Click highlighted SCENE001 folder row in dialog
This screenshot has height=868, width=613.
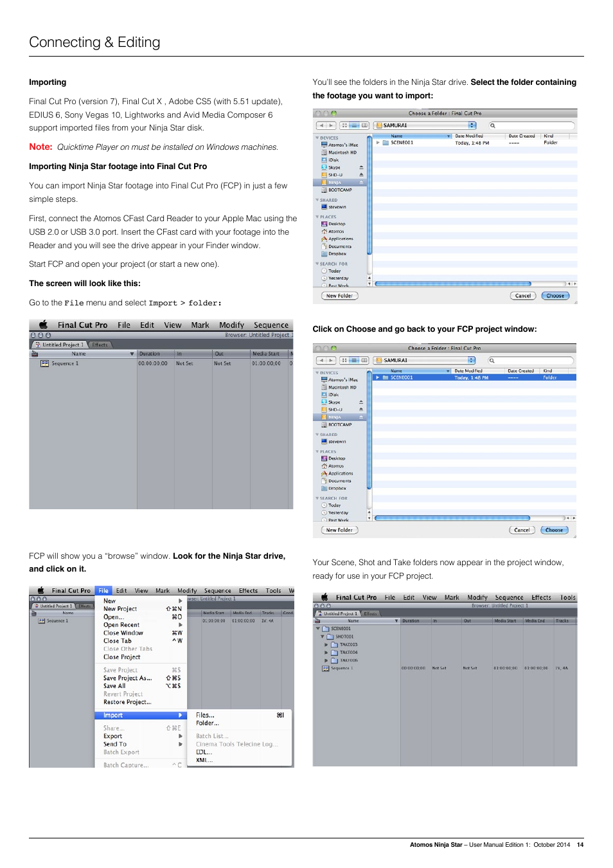(x=474, y=377)
